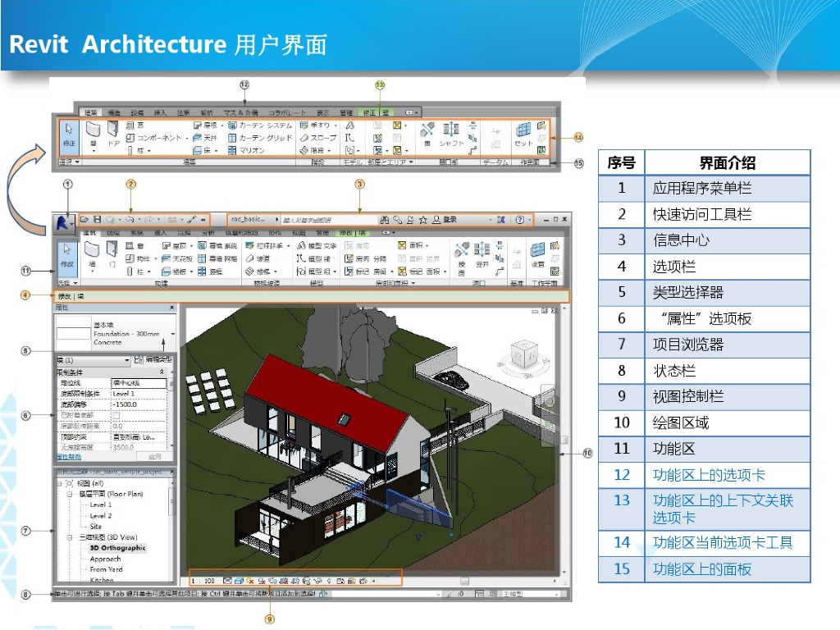Screen dimensions: 840x630
Task: Click the 设置 work plane set tool
Action: [x=537, y=254]
